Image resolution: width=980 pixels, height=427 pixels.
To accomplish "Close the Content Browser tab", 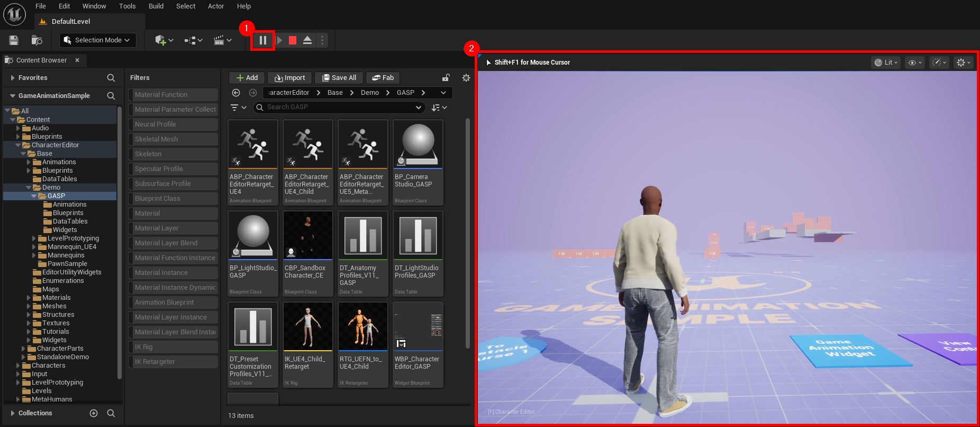I will [77, 60].
